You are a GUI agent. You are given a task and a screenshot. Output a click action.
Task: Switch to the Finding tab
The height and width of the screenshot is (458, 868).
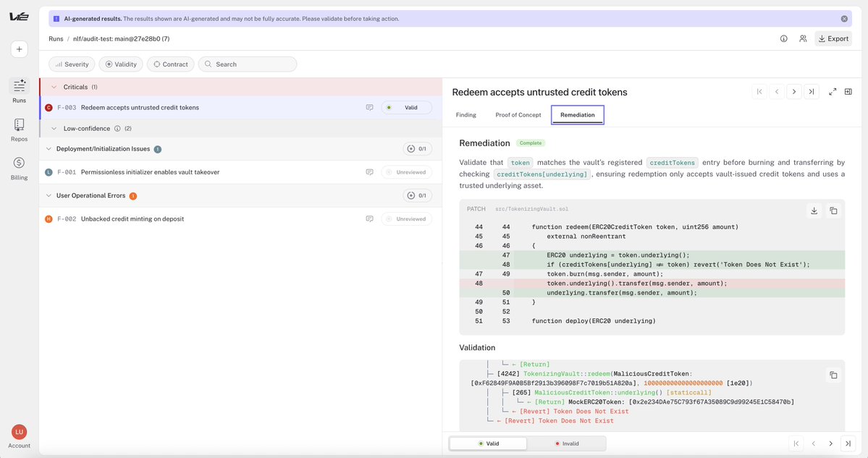465,115
